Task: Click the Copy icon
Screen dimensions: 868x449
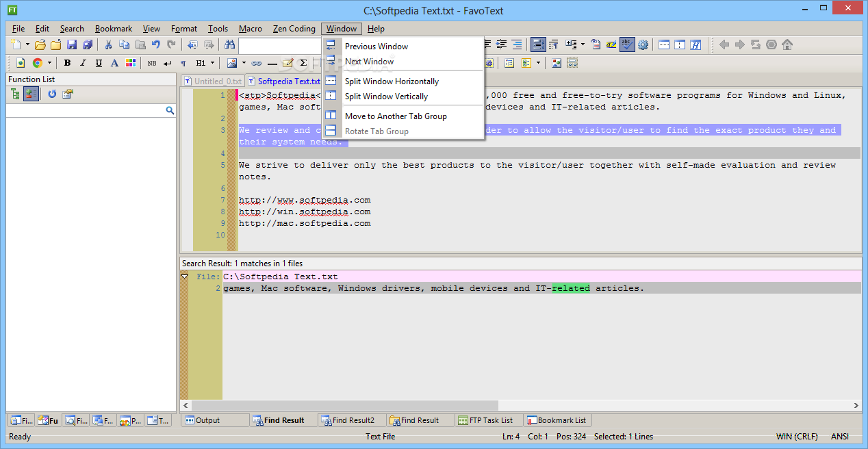Action: (124, 44)
